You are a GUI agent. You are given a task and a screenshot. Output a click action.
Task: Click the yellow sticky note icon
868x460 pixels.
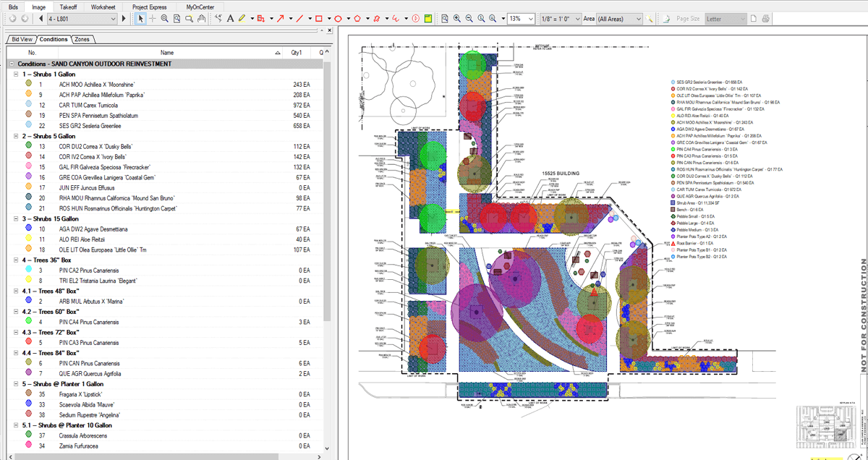pyautogui.click(x=427, y=18)
